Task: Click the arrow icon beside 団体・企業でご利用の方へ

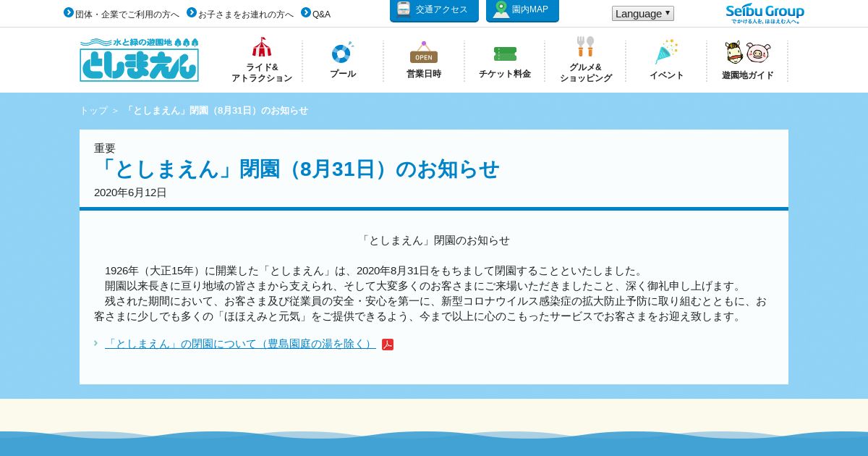Action: coord(69,12)
